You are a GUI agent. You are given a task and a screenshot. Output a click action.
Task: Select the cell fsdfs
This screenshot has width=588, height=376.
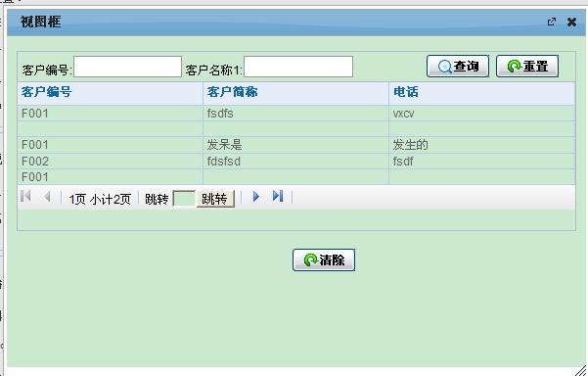click(295, 114)
